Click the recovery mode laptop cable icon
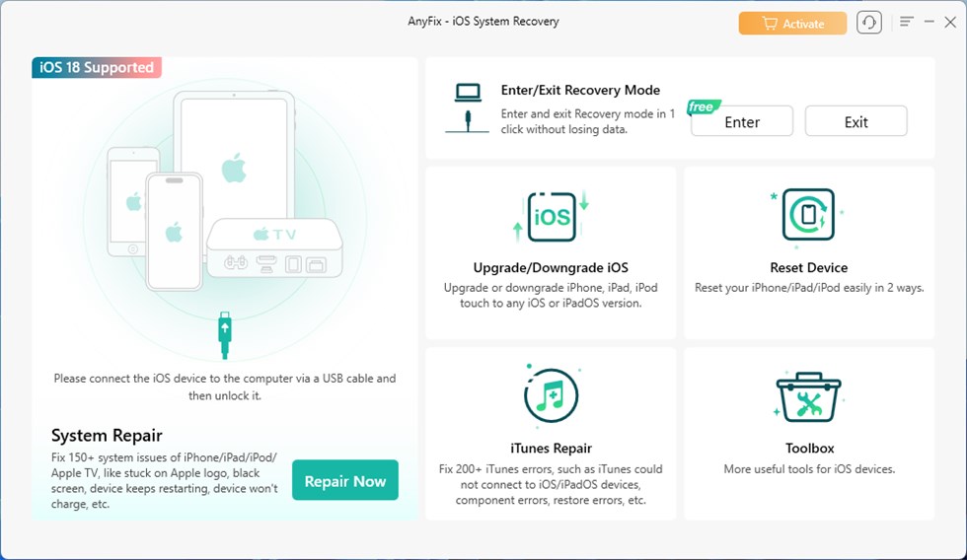 click(468, 108)
